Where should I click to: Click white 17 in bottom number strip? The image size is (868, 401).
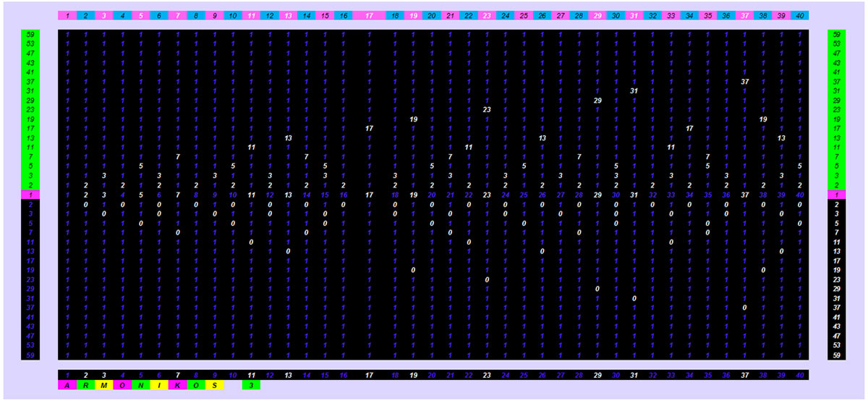369,375
